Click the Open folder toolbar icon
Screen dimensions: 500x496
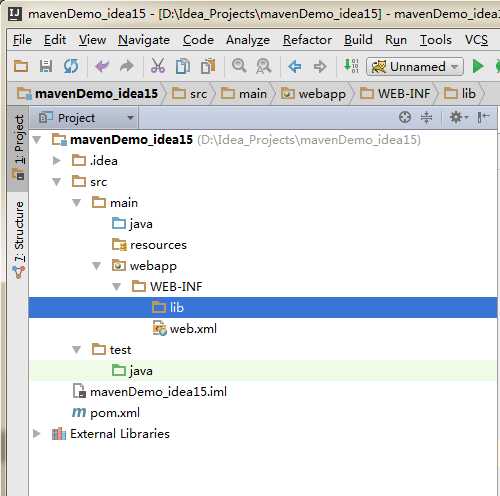coord(21,66)
